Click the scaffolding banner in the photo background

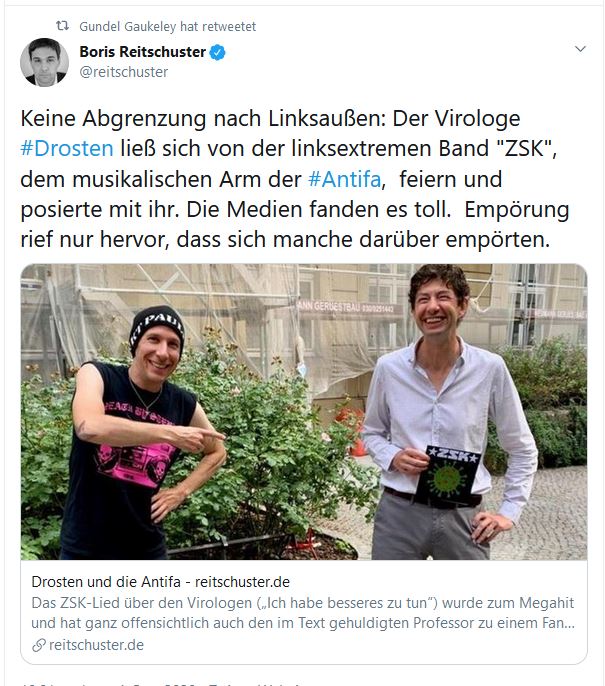click(x=346, y=307)
